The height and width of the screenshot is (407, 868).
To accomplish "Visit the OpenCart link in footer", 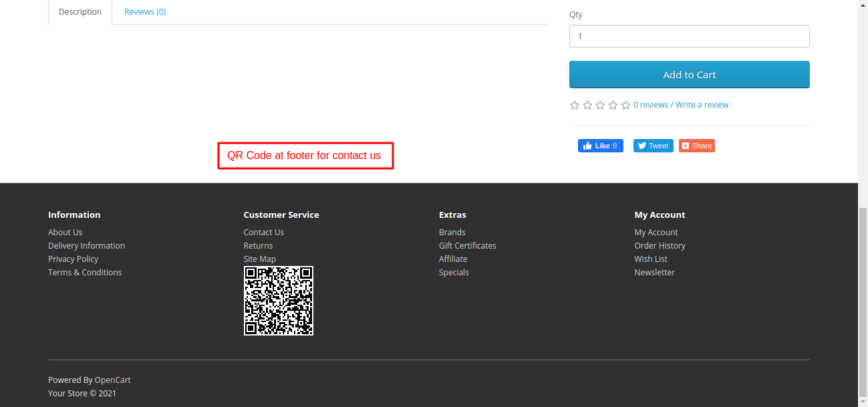I will click(x=112, y=380).
